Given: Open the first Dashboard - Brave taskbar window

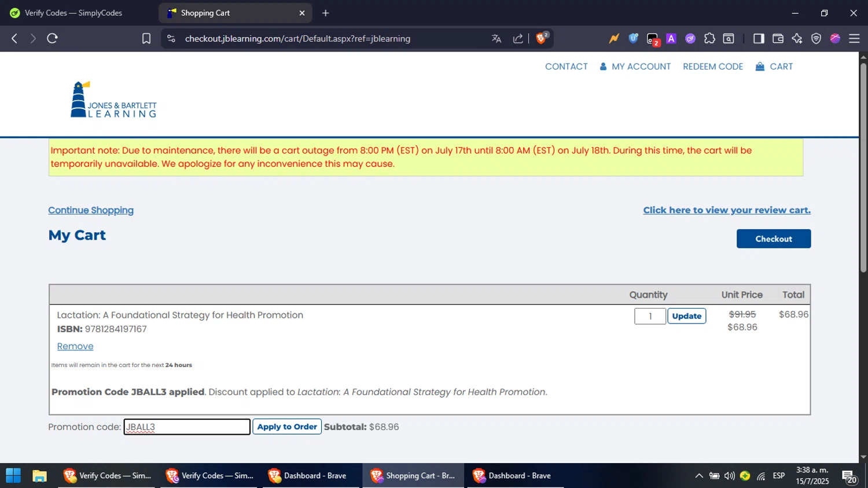Looking at the screenshot, I should tap(312, 476).
